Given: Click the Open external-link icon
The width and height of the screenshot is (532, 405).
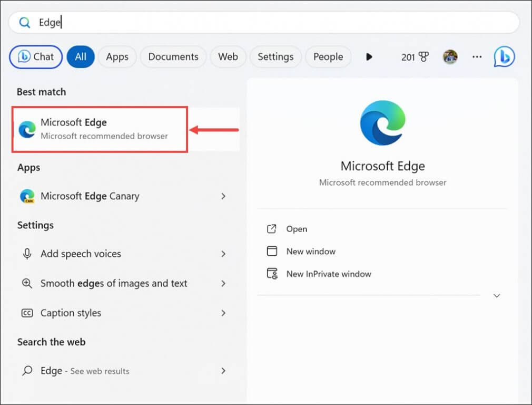Looking at the screenshot, I should (x=272, y=229).
